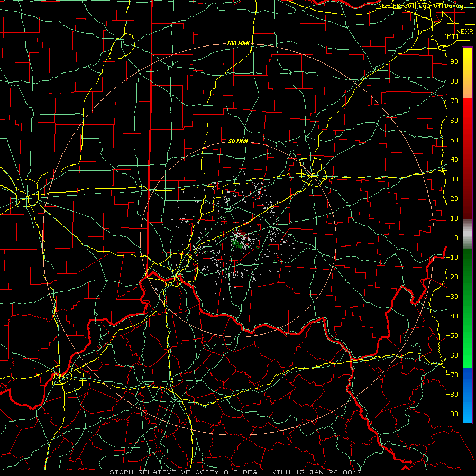The image size is (476, 476).
Task: Click the 30 value on the velocity scale
Action: [454, 179]
